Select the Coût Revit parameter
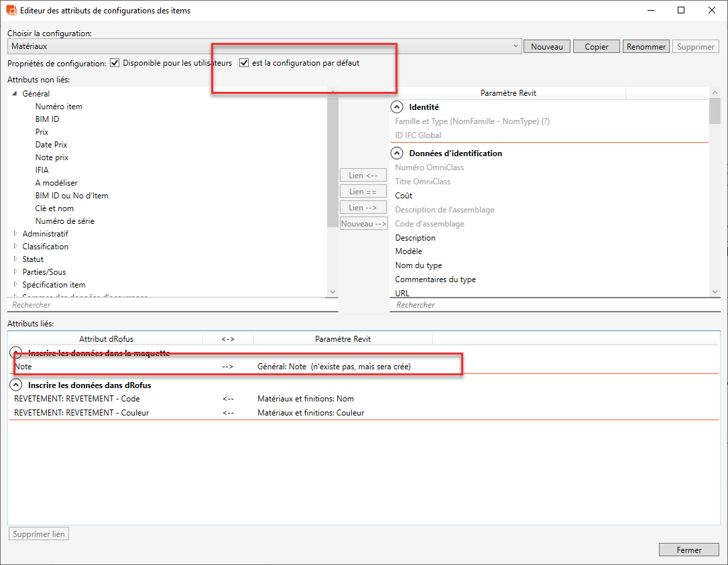728x565 pixels. click(x=404, y=196)
